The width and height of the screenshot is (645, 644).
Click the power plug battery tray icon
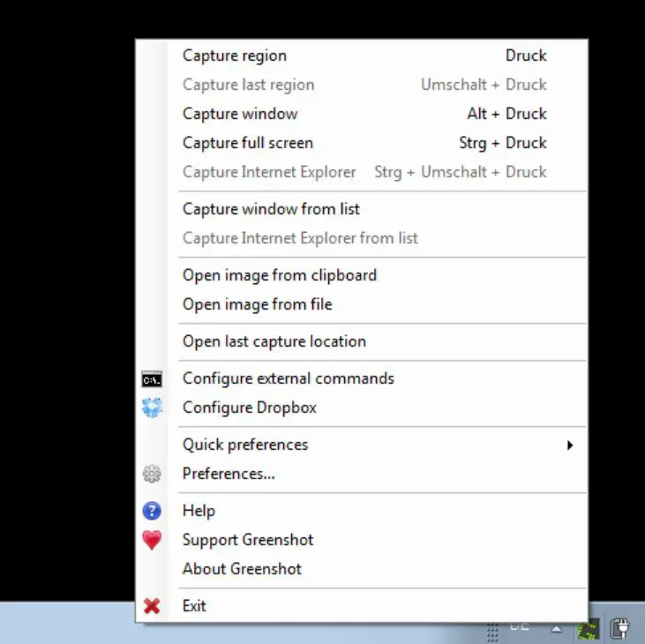[x=620, y=629]
